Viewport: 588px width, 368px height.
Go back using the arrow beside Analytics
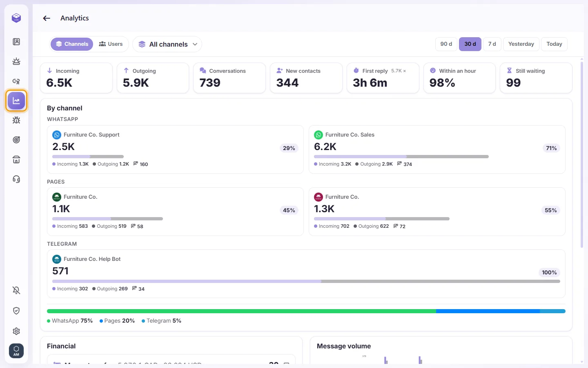[47, 18]
